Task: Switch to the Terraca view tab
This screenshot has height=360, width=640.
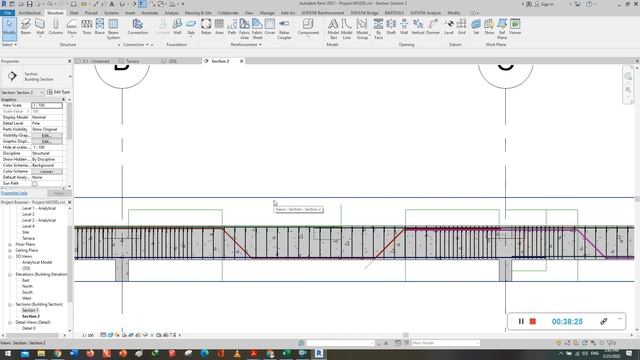Action: click(132, 61)
